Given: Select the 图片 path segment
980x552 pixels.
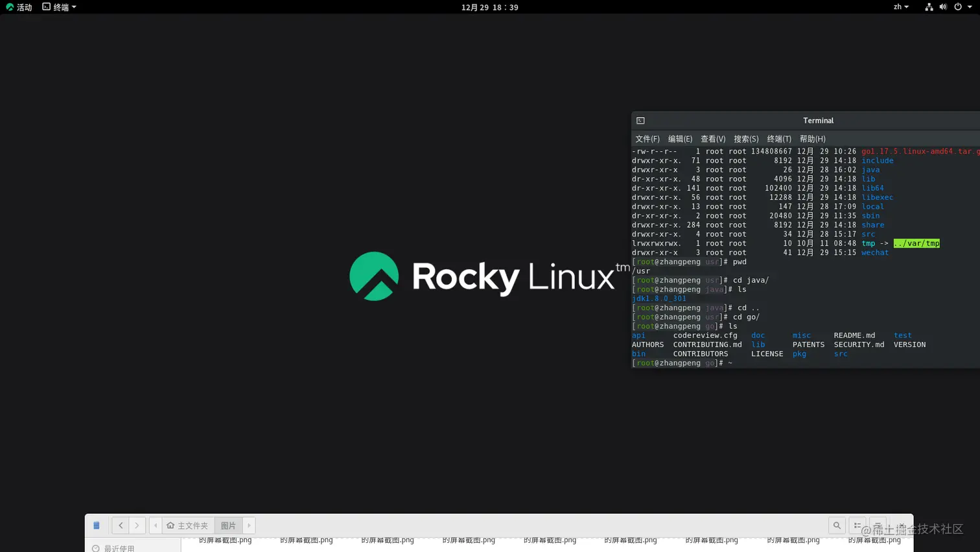Looking at the screenshot, I should pyautogui.click(x=228, y=525).
